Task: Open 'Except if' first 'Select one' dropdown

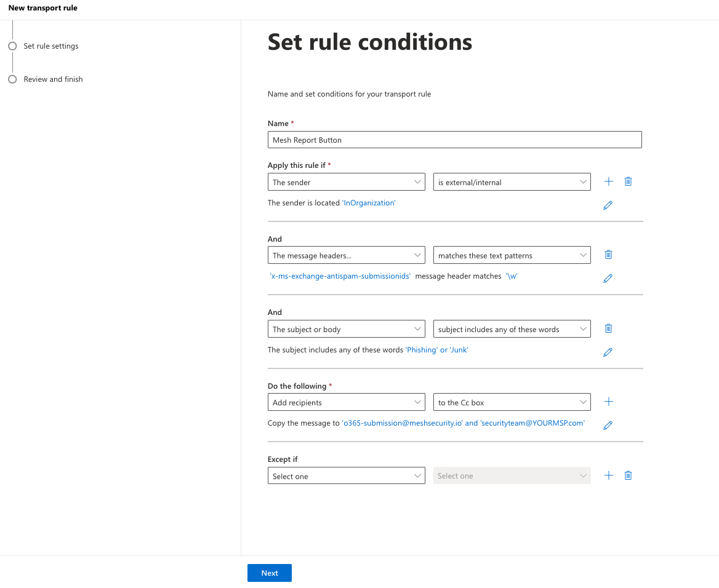Action: [346, 476]
